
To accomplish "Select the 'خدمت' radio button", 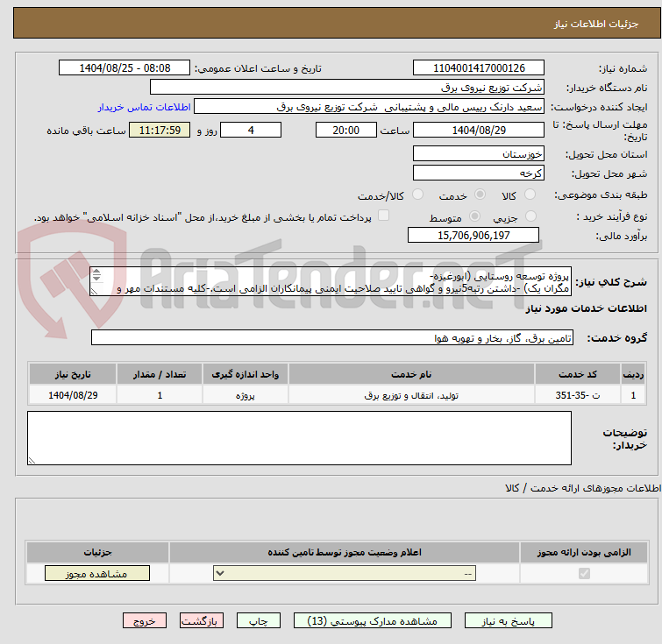I will [x=480, y=195].
